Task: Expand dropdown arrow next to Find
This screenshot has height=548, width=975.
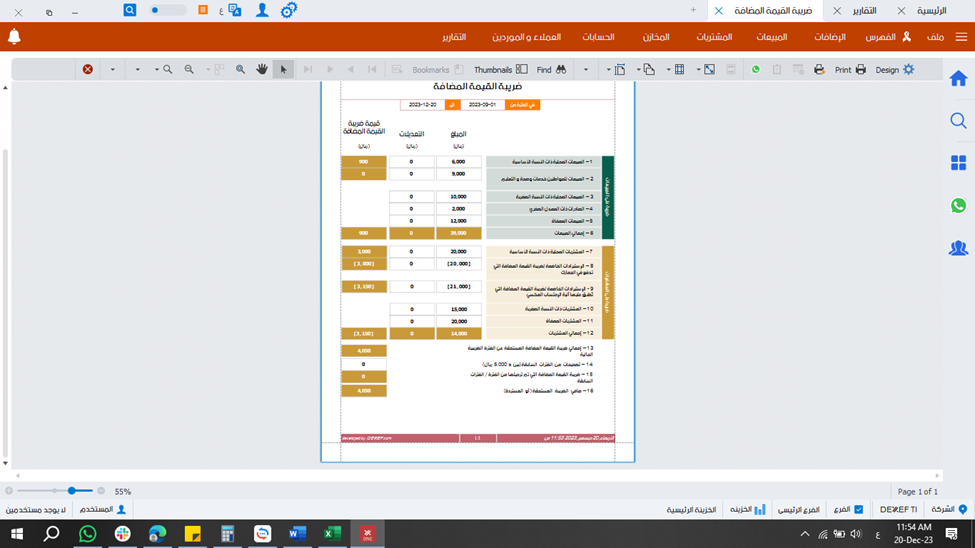Action: [x=586, y=70]
